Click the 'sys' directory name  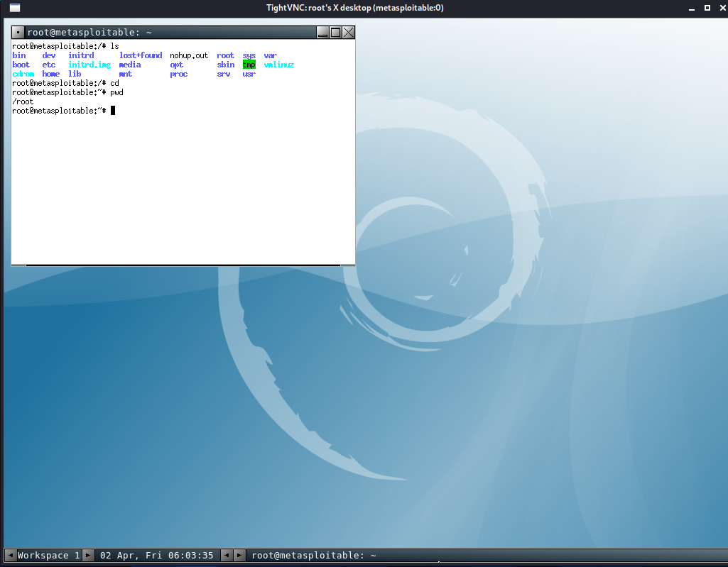tap(249, 55)
